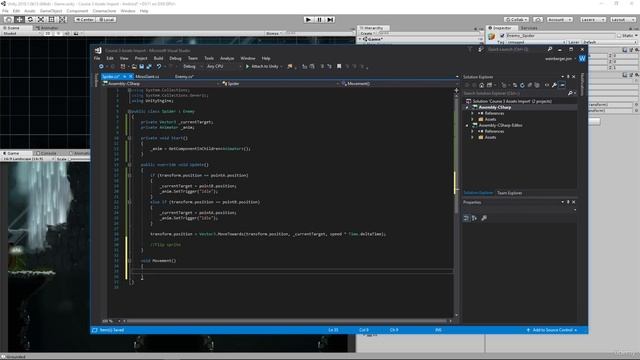Click Navigate Backward icon in Visual Studio
The image size is (640, 360).
[101, 67]
